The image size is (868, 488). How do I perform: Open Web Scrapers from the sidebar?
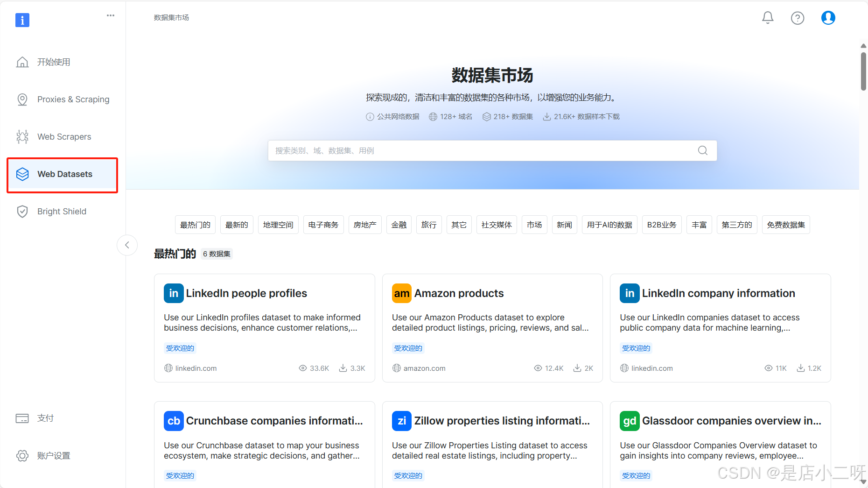point(64,136)
